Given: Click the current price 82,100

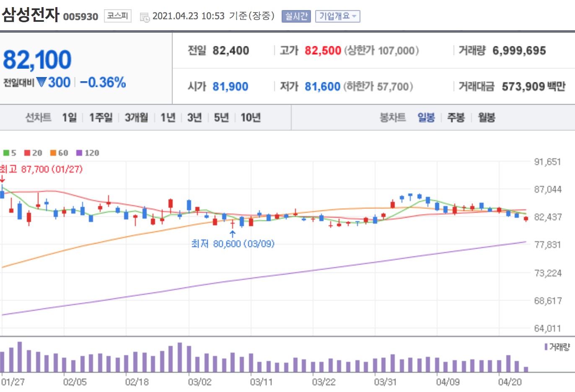Looking at the screenshot, I should point(37,60).
